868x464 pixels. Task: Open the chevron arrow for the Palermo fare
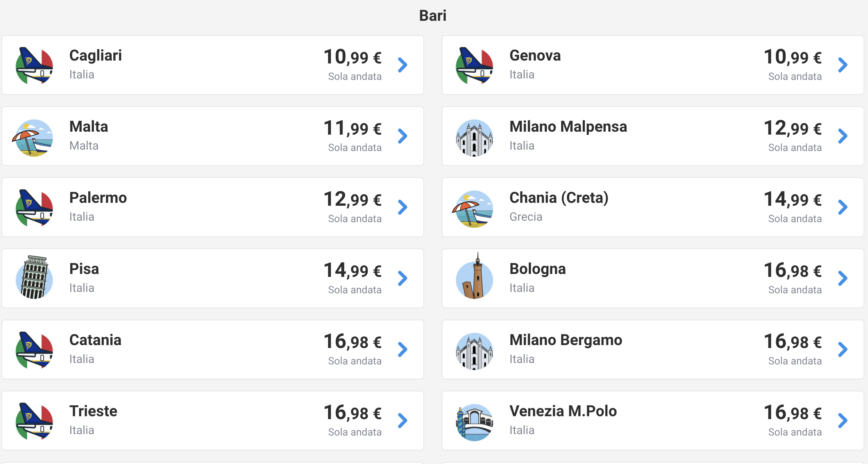click(x=403, y=207)
